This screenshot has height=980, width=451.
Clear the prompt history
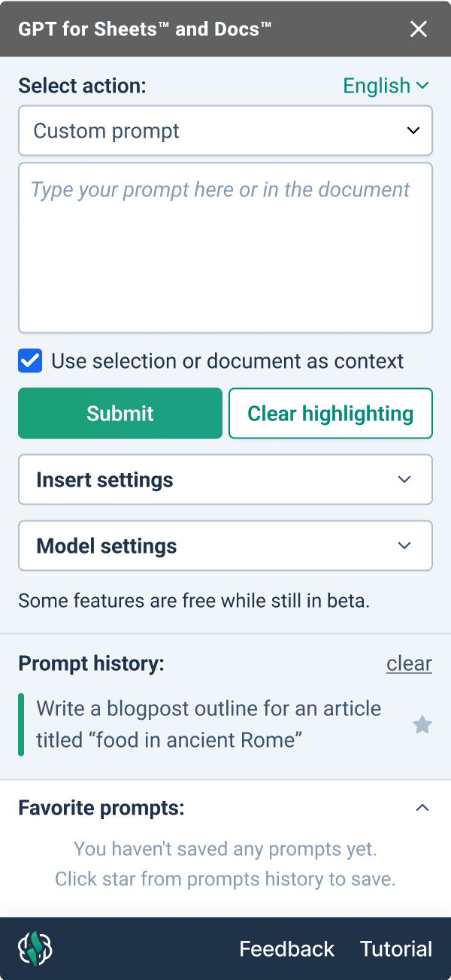tap(409, 663)
